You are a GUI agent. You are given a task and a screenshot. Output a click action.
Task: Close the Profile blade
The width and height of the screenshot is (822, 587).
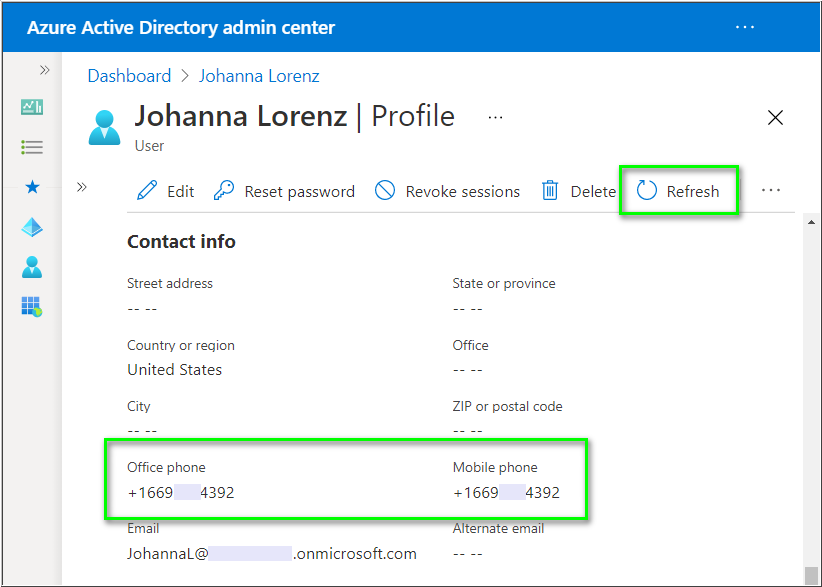click(775, 118)
